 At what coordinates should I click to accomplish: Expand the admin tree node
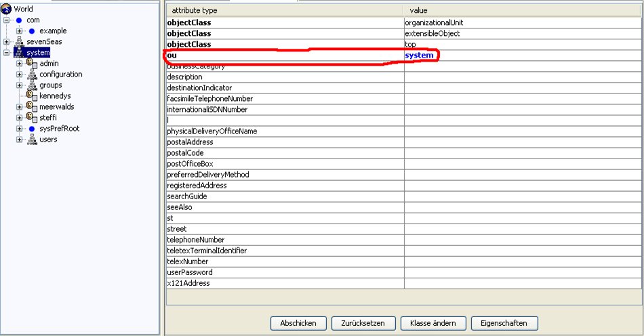[x=19, y=64]
